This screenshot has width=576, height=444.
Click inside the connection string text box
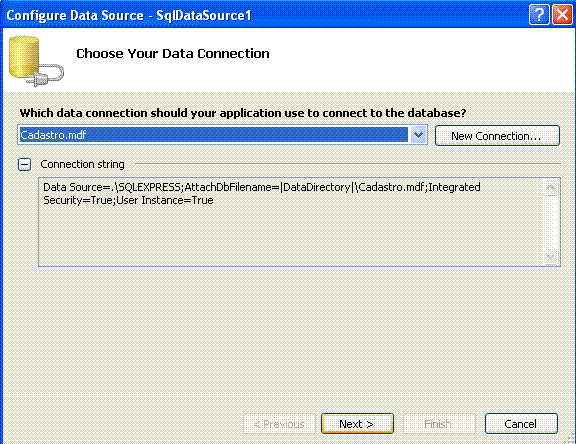pos(290,222)
